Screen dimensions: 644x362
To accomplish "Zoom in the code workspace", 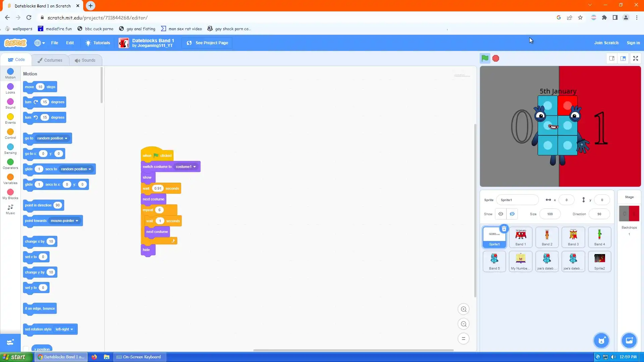I will (464, 309).
